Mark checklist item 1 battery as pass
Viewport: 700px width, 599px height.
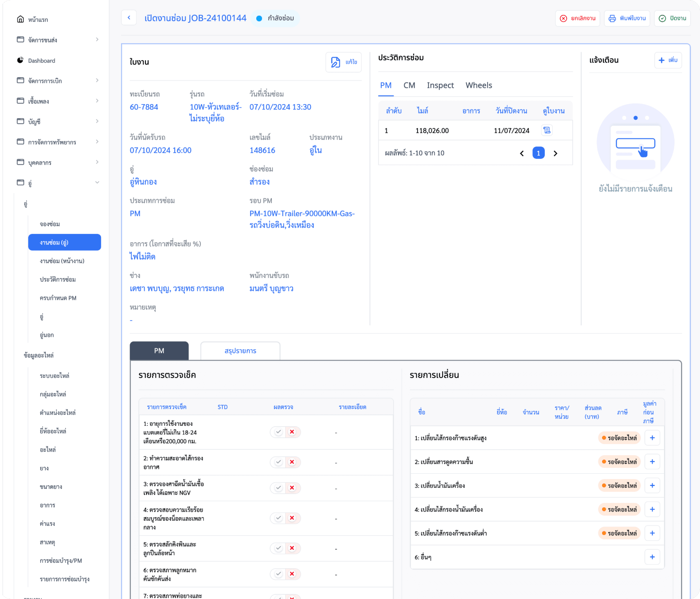point(278,432)
